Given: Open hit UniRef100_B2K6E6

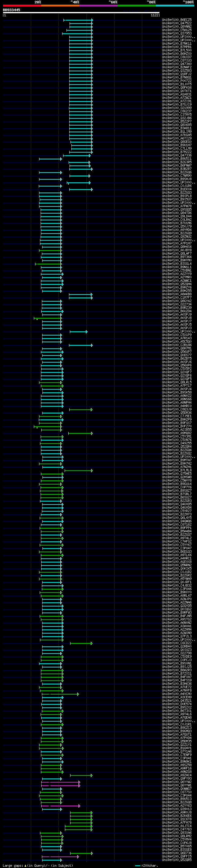Looking at the screenshot, I should (177, 815).
